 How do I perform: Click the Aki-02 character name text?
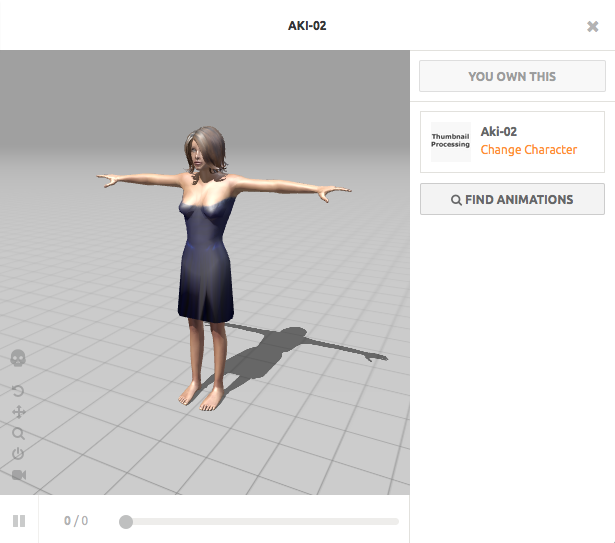pos(499,131)
